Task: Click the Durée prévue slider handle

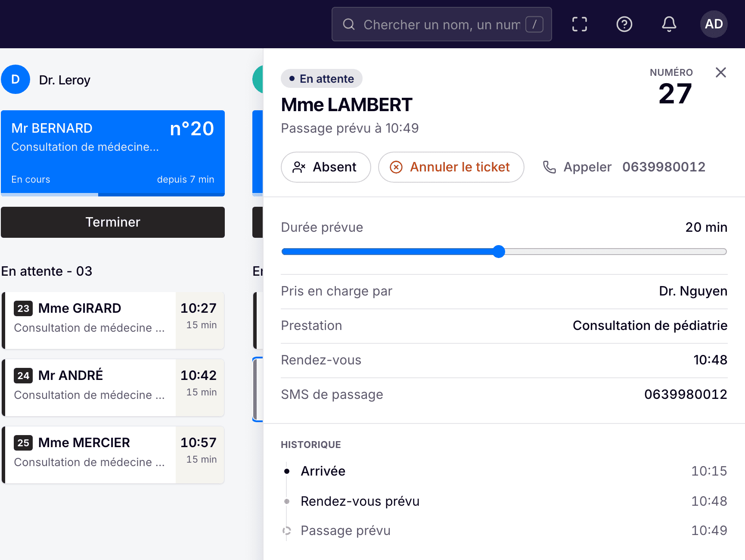Action: pos(499,252)
